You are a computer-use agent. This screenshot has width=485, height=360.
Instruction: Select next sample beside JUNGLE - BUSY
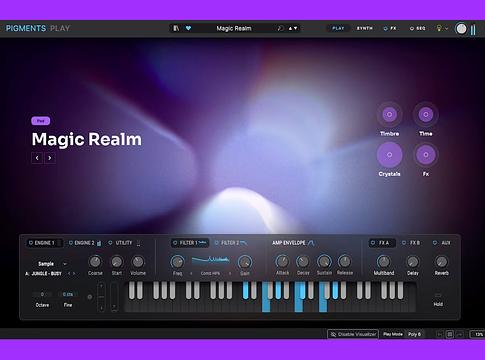click(x=74, y=273)
